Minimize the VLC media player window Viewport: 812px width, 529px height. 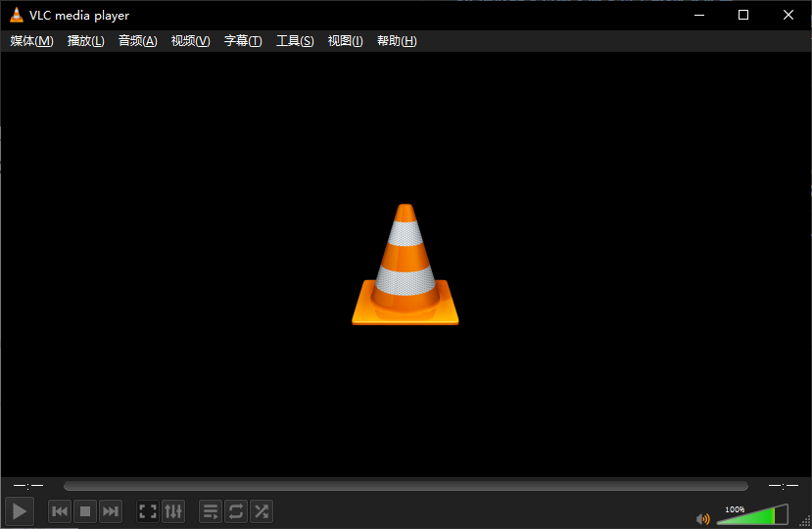[699, 15]
